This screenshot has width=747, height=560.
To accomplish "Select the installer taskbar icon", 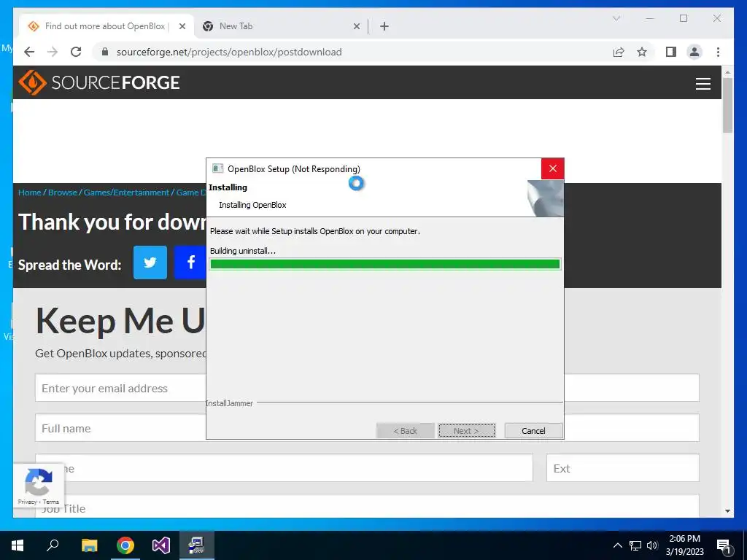I will click(196, 545).
